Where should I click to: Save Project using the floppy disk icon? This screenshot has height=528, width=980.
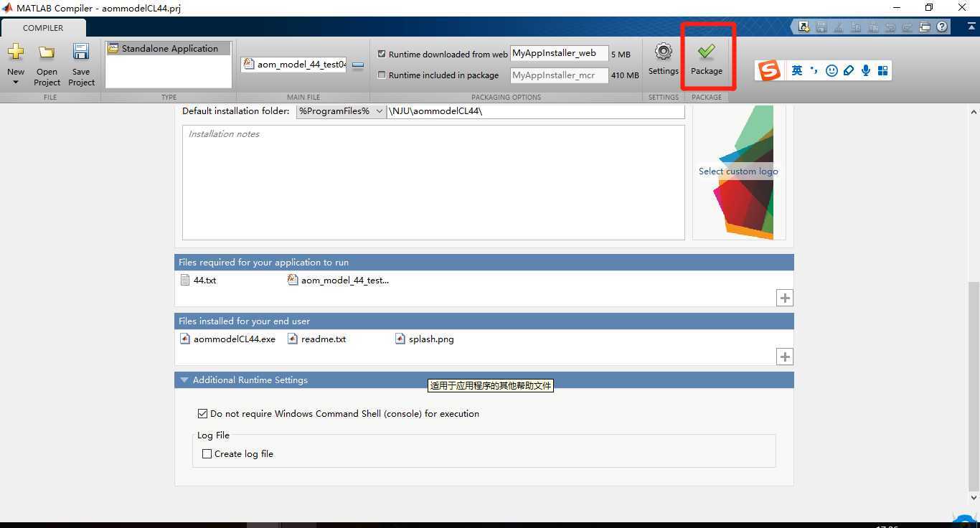[x=81, y=52]
